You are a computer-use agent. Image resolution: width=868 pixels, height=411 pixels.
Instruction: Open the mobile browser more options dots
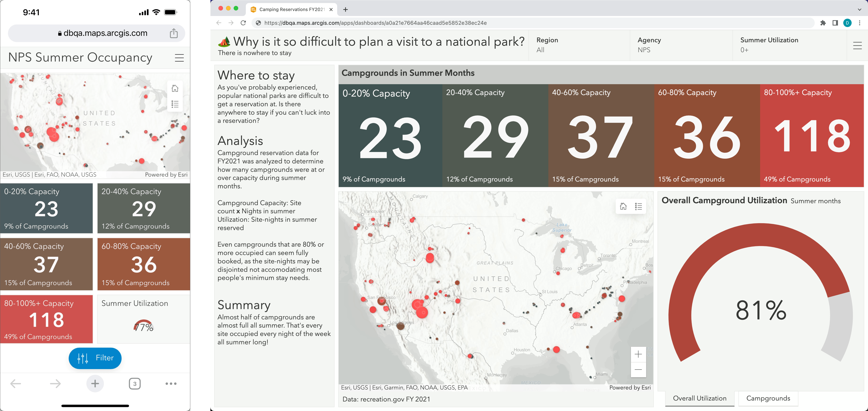(x=171, y=383)
